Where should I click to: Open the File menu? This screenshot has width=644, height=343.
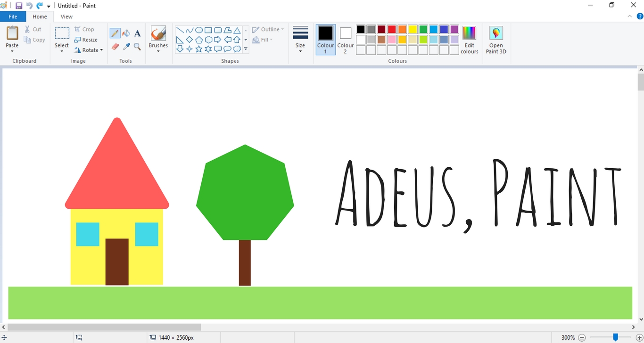(13, 16)
